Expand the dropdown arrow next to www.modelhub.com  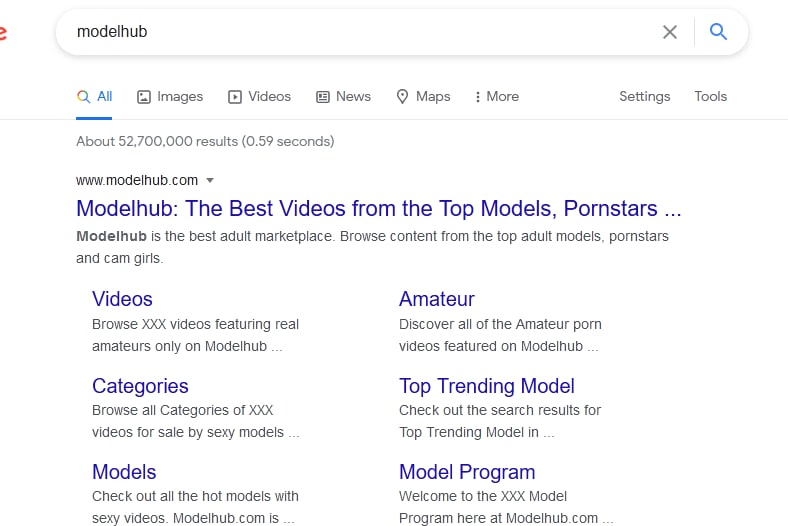[x=210, y=180]
